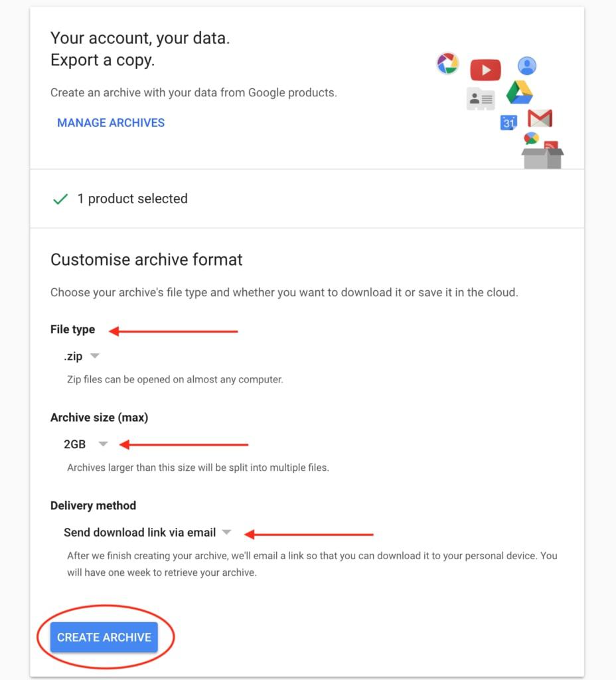Click the red RSS feed icon
The height and width of the screenshot is (680, 616).
551,145
